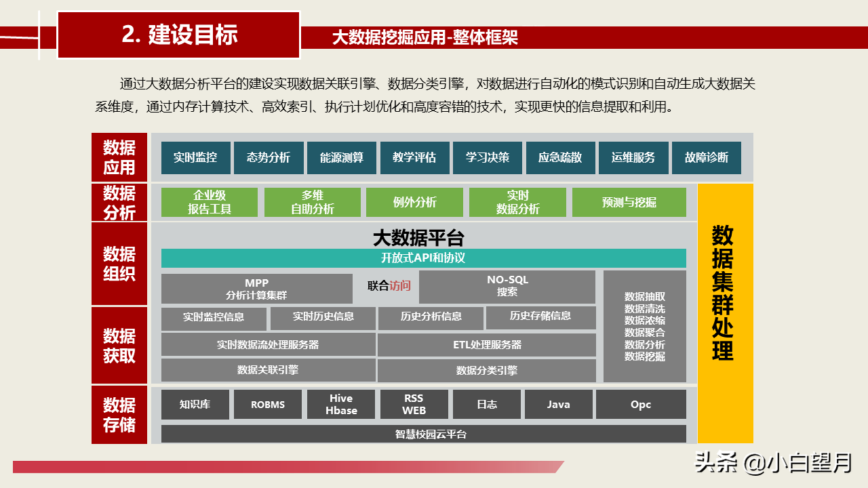
Task: Select the 数据存储 side label
Action: click(x=119, y=415)
